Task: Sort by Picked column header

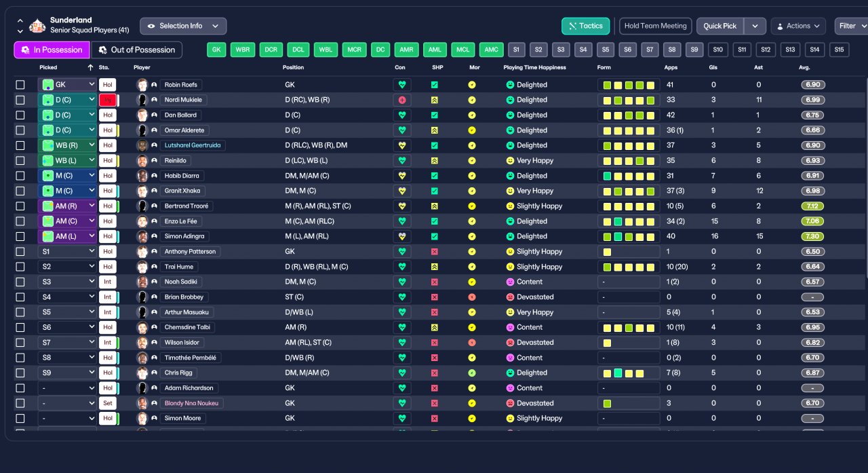Action: coord(48,67)
